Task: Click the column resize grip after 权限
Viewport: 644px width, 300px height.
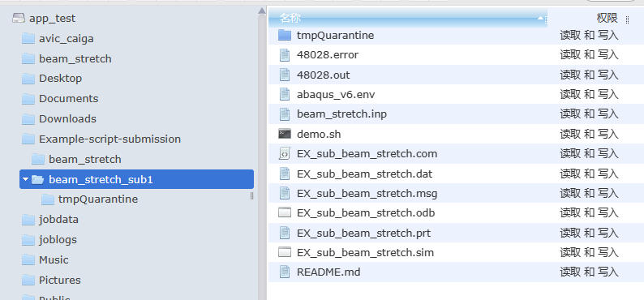Action: click(x=627, y=19)
